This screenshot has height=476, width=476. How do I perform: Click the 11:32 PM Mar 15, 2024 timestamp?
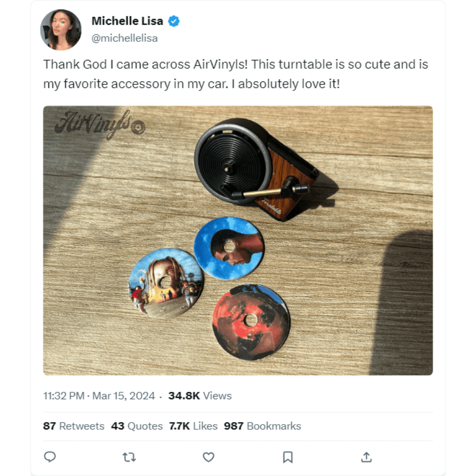coord(99,396)
